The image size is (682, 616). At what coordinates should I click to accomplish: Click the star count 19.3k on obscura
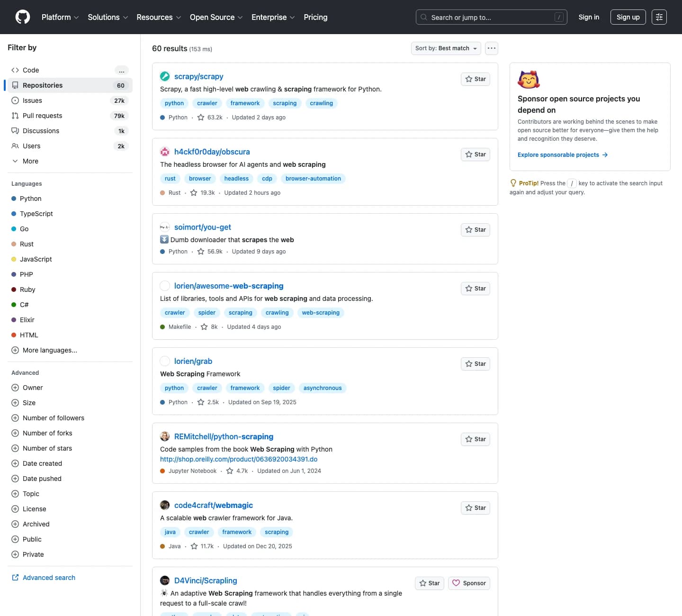click(202, 193)
